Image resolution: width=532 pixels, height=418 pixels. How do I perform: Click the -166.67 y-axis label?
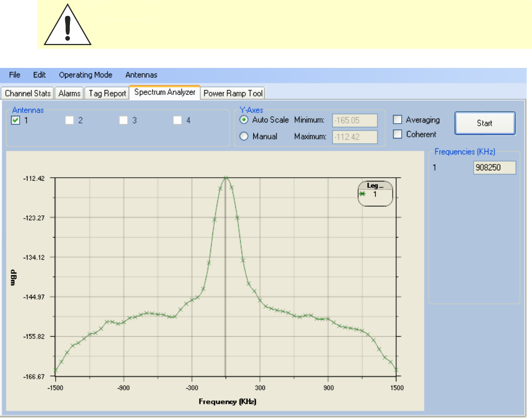34,377
